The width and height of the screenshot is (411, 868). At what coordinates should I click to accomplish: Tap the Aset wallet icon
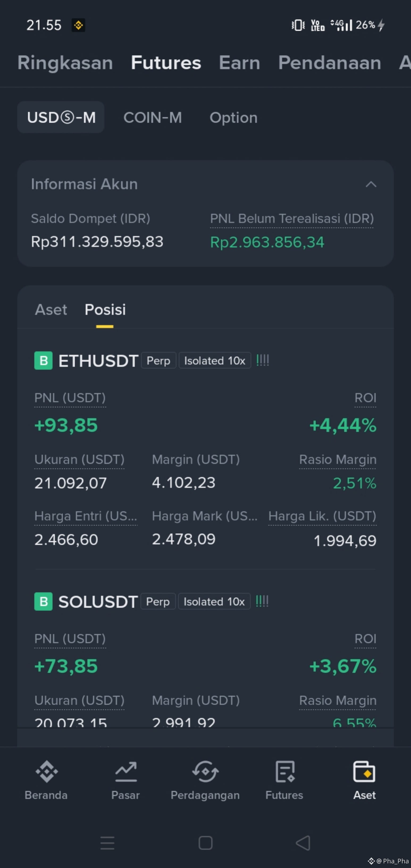[x=364, y=772]
